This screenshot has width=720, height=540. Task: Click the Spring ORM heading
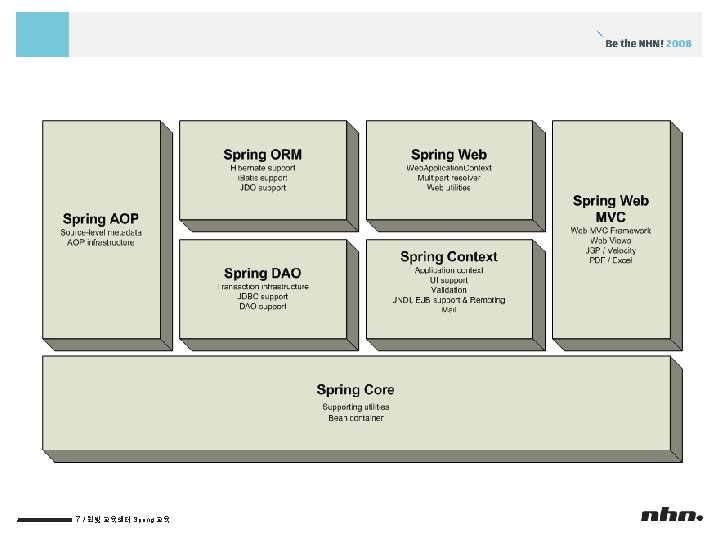(x=263, y=155)
